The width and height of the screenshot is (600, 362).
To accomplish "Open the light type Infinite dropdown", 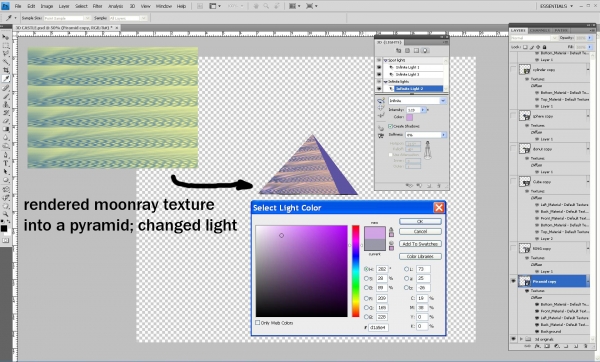I will coord(417,101).
